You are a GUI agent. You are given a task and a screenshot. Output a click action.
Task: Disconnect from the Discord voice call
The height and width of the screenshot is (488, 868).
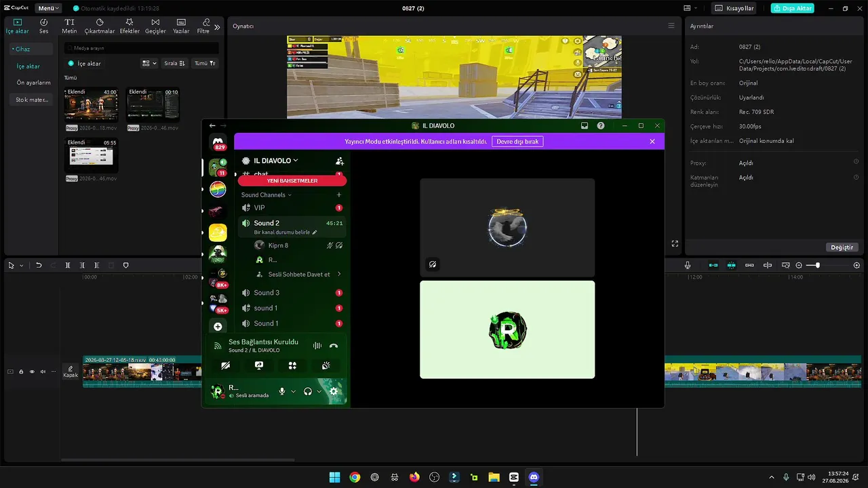[334, 346]
